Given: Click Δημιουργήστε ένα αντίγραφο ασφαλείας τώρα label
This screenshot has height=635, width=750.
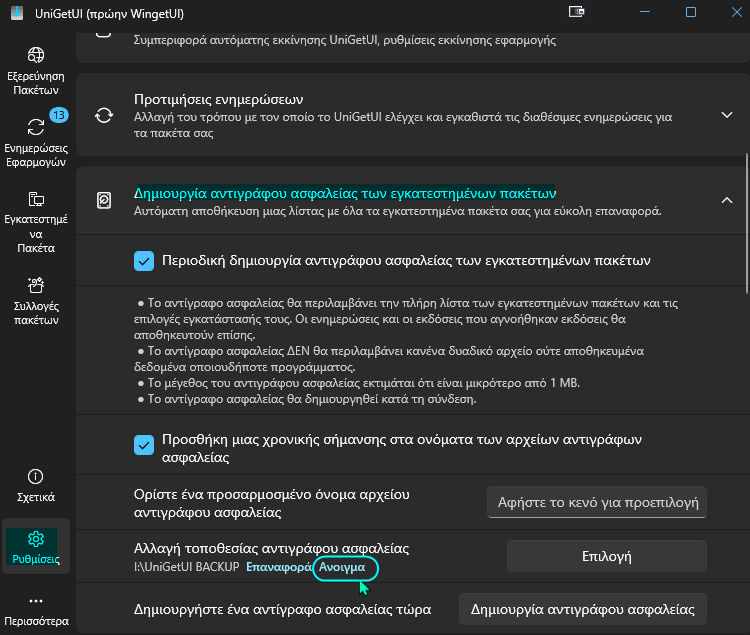Looking at the screenshot, I should (283, 610).
